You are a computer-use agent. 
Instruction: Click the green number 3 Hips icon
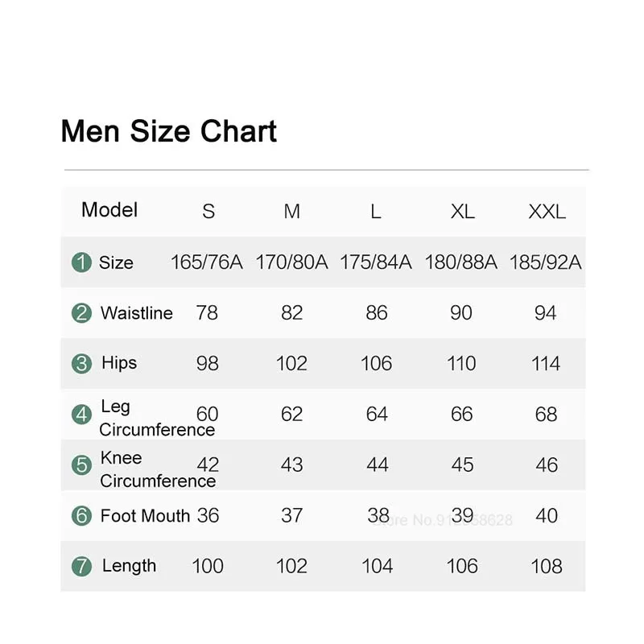tap(81, 364)
